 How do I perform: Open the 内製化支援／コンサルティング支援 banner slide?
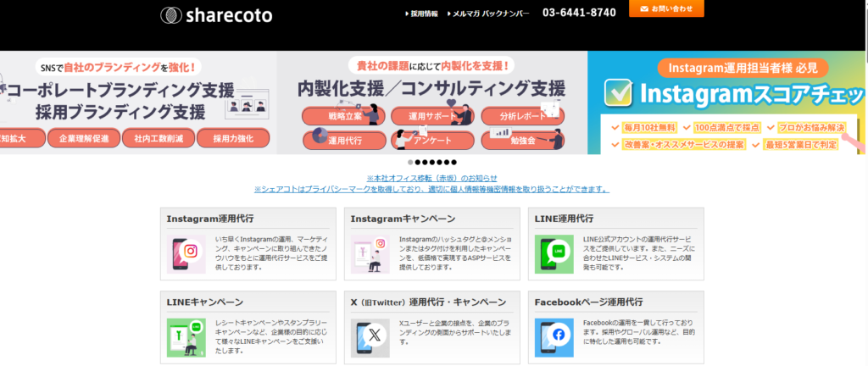coord(431,103)
